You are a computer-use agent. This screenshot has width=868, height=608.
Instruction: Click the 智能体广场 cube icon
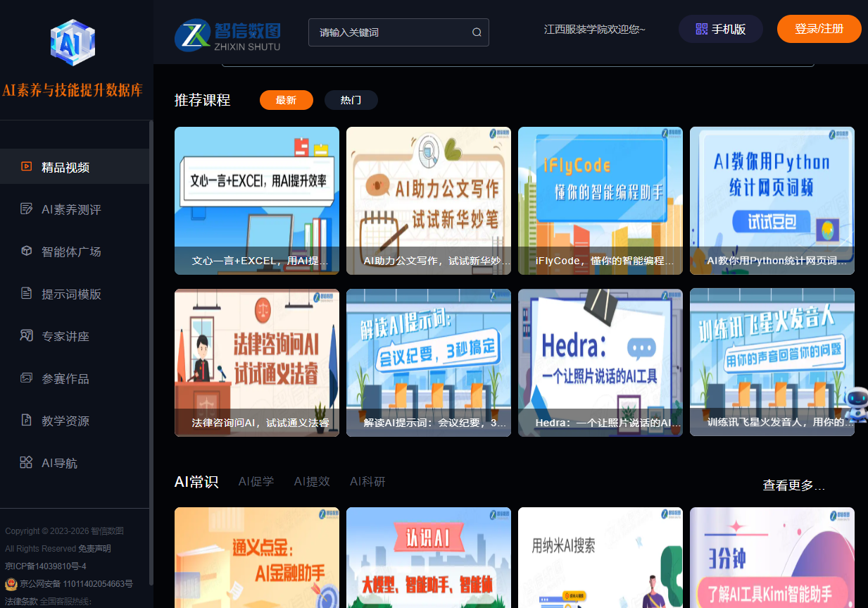tap(26, 252)
